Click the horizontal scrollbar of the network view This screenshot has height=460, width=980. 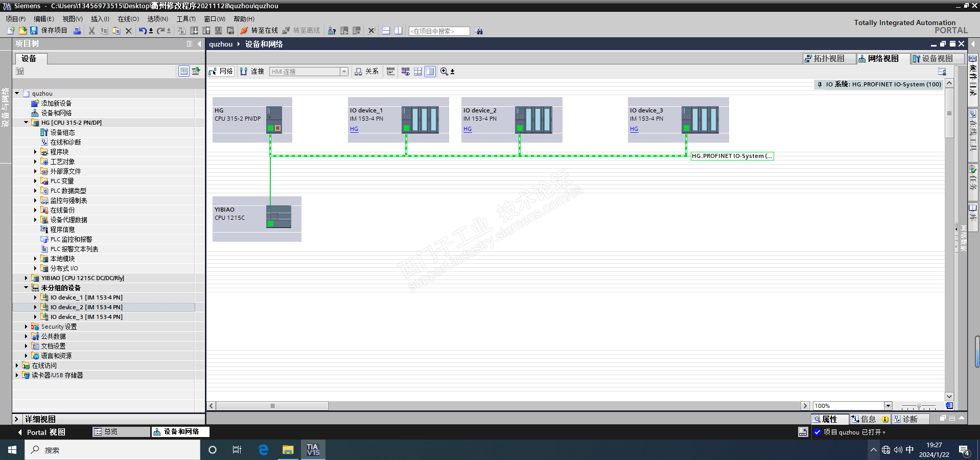272,406
